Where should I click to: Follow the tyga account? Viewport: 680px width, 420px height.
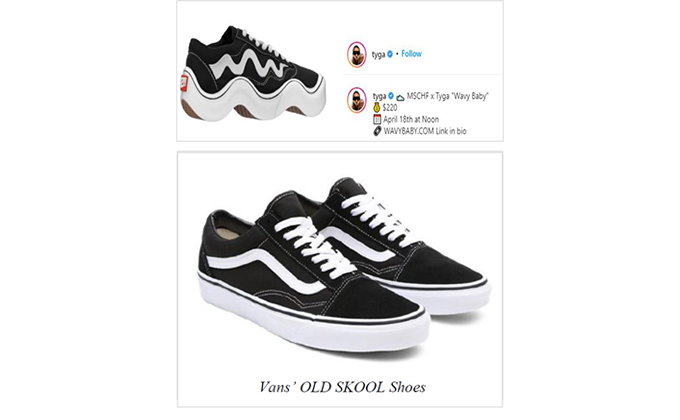411,54
